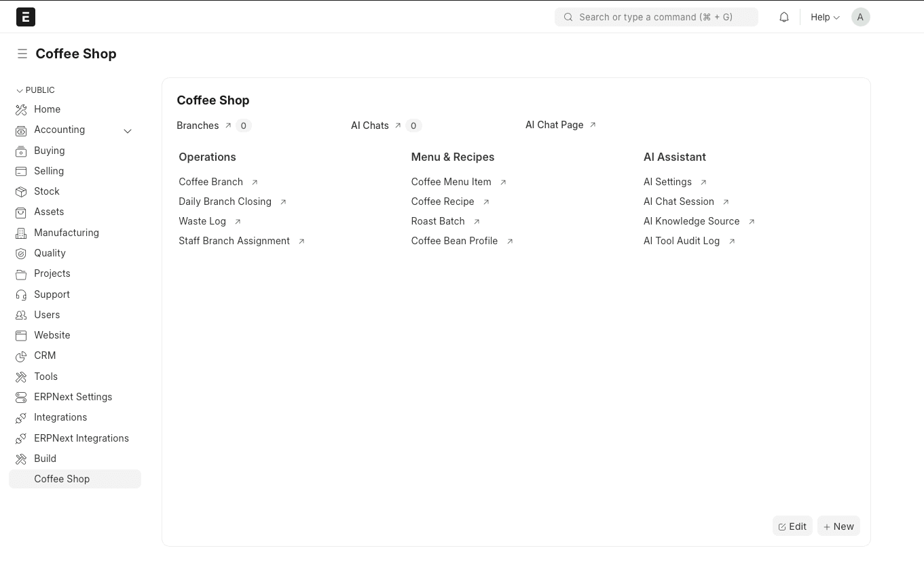Click the Support headset icon
The height and width of the screenshot is (580, 924).
click(21, 294)
